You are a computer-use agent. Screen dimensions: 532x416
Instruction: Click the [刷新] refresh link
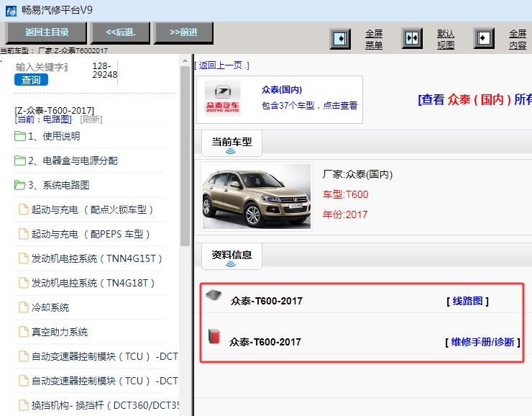pos(91,119)
